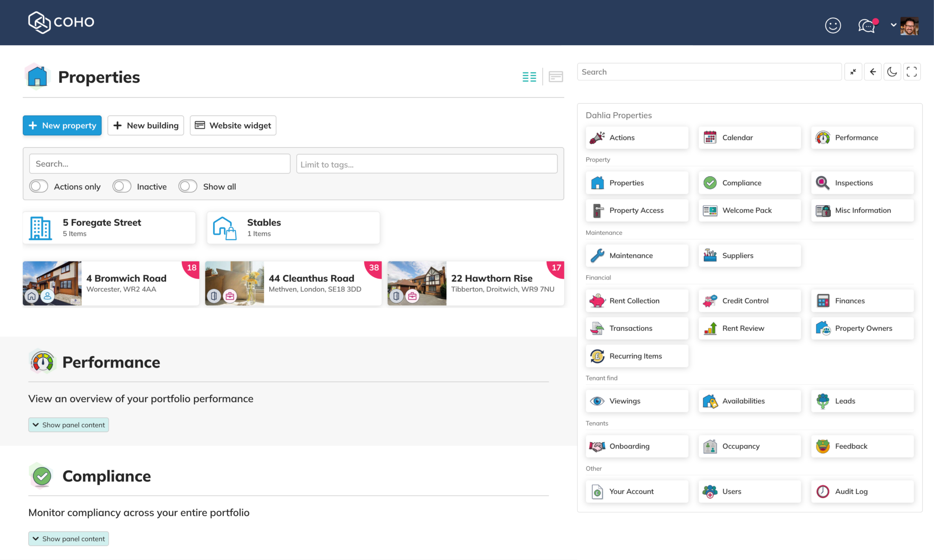This screenshot has height=560, width=934.
Task: Click the Your Account icon
Action: coord(597,492)
